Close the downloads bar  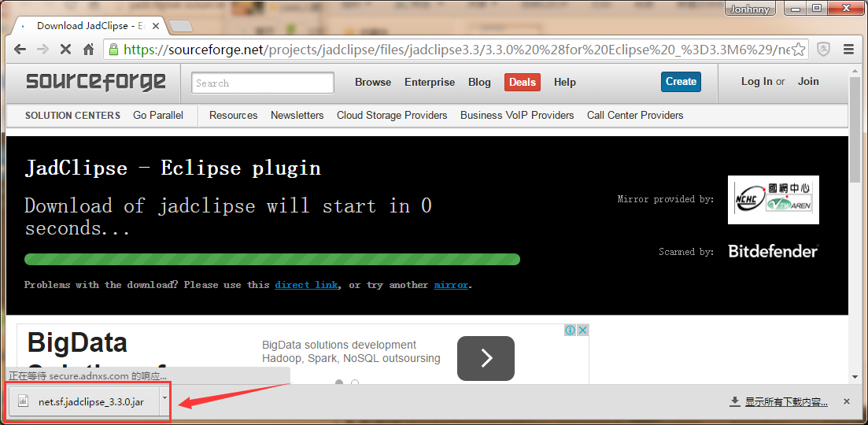pos(847,401)
